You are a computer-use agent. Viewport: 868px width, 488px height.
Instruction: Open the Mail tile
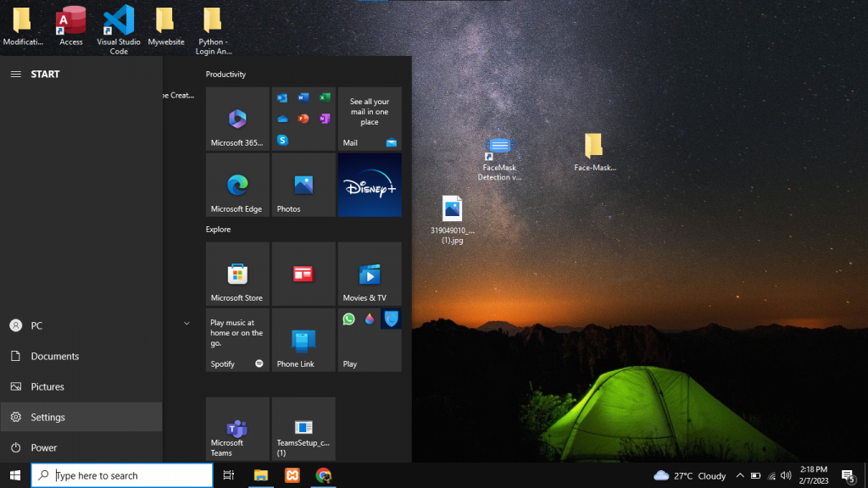pos(370,119)
